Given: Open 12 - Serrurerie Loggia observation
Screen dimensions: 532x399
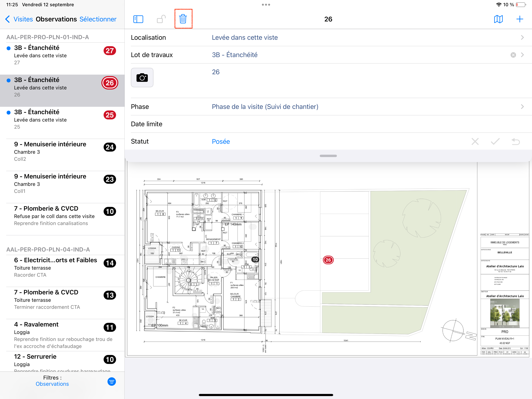Looking at the screenshot, I should 62,361.
